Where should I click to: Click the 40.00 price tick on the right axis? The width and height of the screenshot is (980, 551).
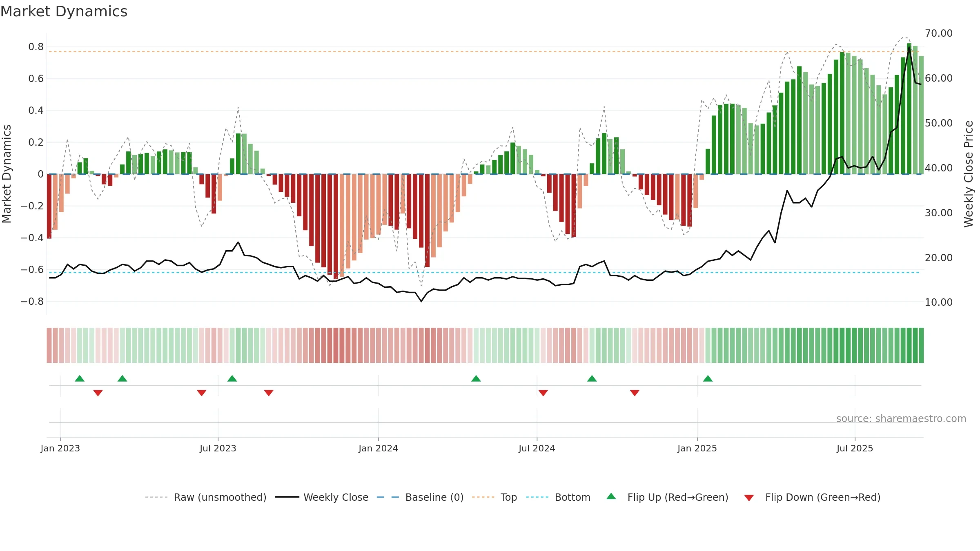tap(939, 168)
